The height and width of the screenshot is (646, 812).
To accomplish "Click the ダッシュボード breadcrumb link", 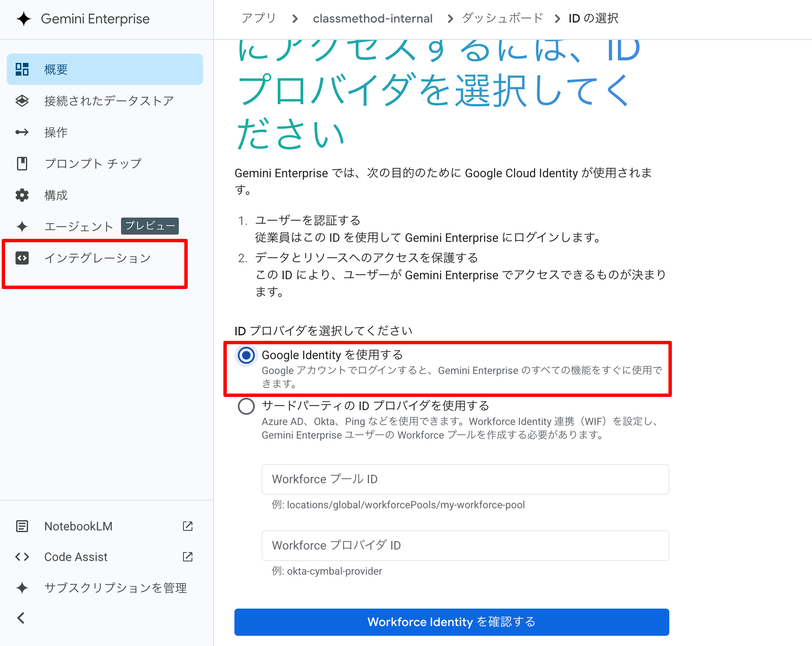I will pyautogui.click(x=502, y=19).
